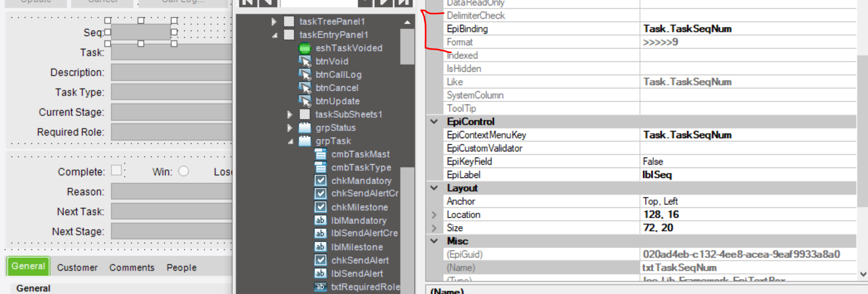Click the chkMandatory checkbox icon in tree
The height and width of the screenshot is (294, 868).
coord(321,181)
